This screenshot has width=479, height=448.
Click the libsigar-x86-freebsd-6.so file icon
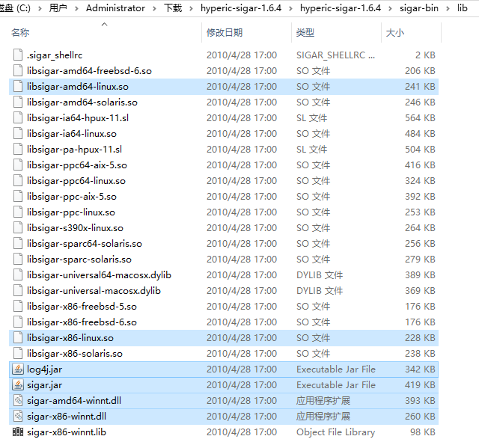(x=18, y=322)
